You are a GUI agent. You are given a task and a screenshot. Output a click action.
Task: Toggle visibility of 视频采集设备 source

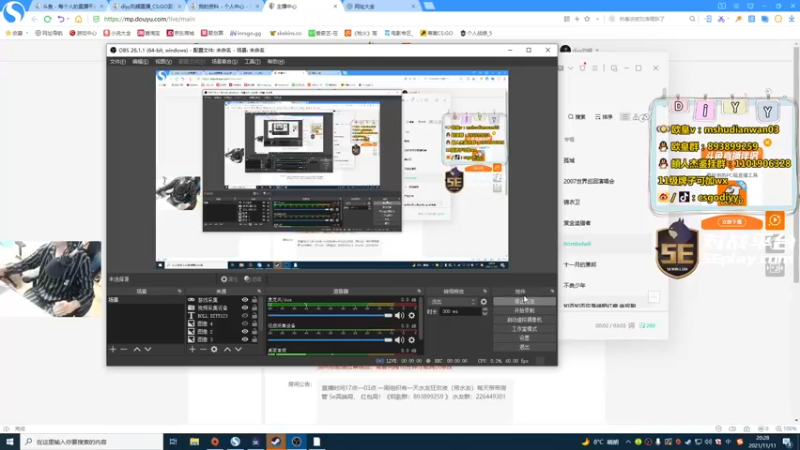click(x=245, y=308)
